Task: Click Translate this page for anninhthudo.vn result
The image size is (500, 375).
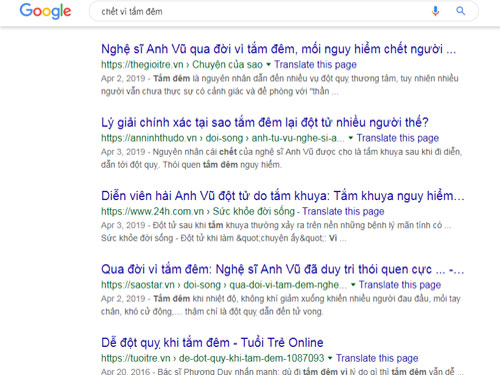Action: point(398,138)
